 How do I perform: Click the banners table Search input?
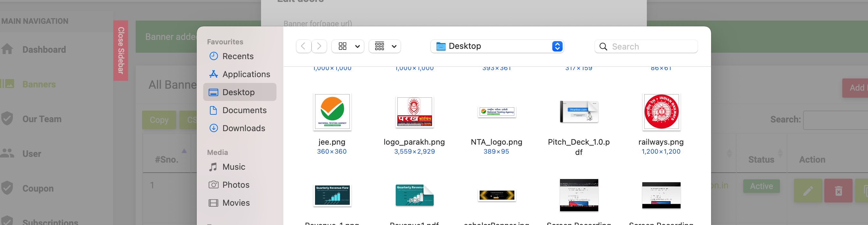[835, 120]
